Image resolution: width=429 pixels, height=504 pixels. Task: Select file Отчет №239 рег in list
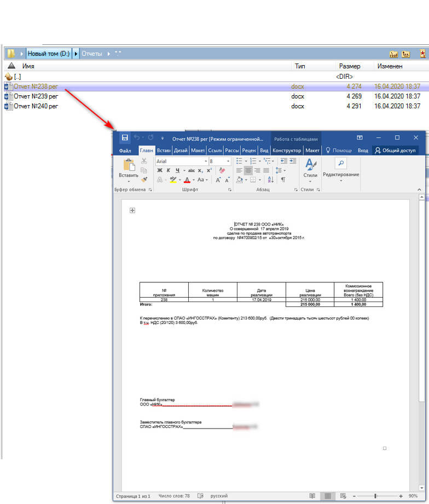pyautogui.click(x=36, y=96)
